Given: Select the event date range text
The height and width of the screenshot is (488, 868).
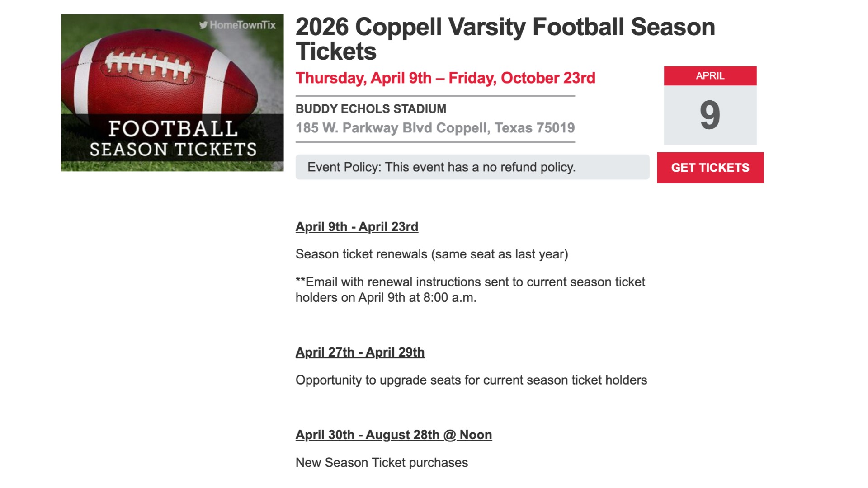Looking at the screenshot, I should pyautogui.click(x=445, y=78).
